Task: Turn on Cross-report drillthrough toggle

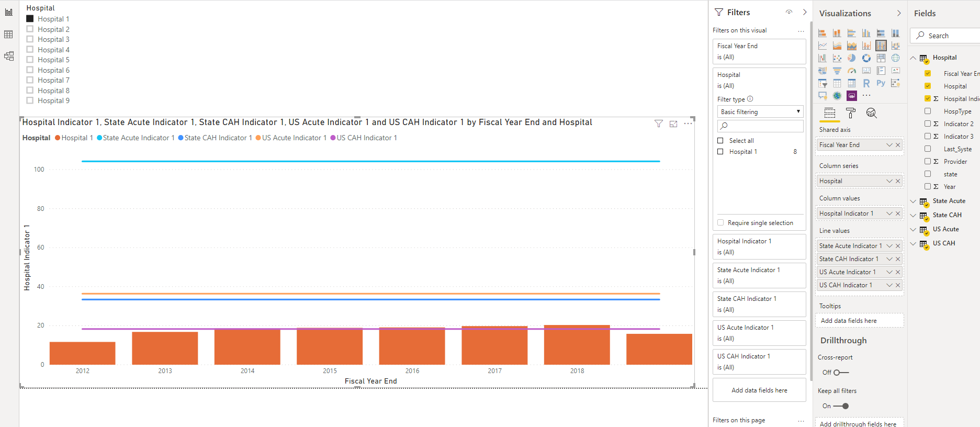Action: 841,373
